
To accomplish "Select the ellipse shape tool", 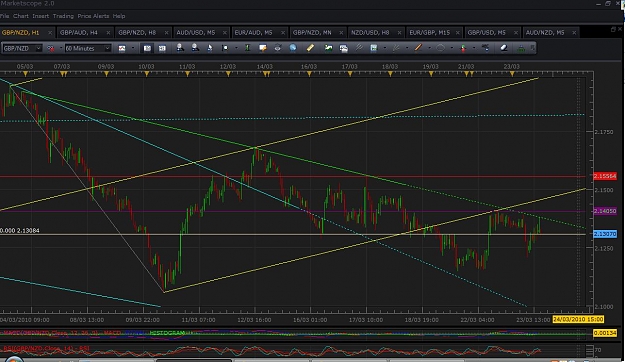I will tap(440, 48).
